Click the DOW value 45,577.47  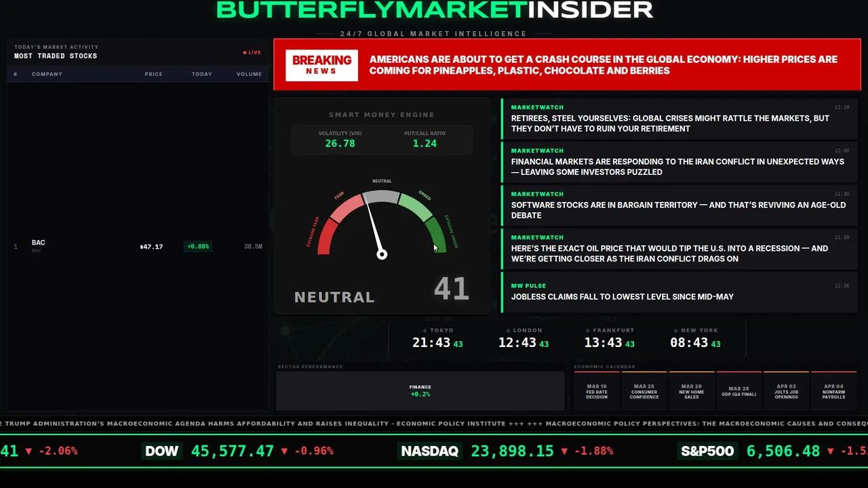pos(233,451)
